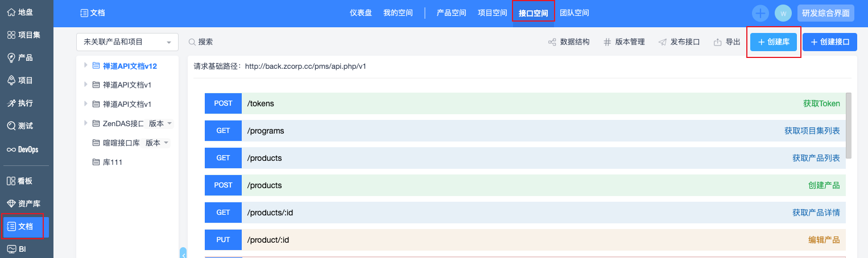Switch to the 团队空间 tab

[574, 13]
